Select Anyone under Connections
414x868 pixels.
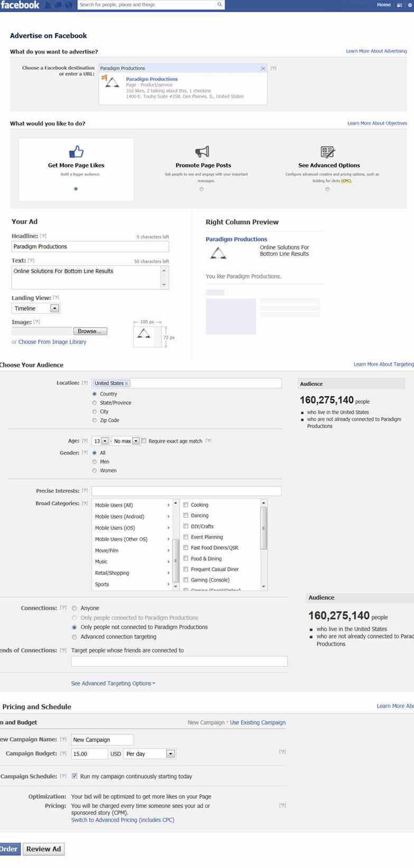[74, 608]
